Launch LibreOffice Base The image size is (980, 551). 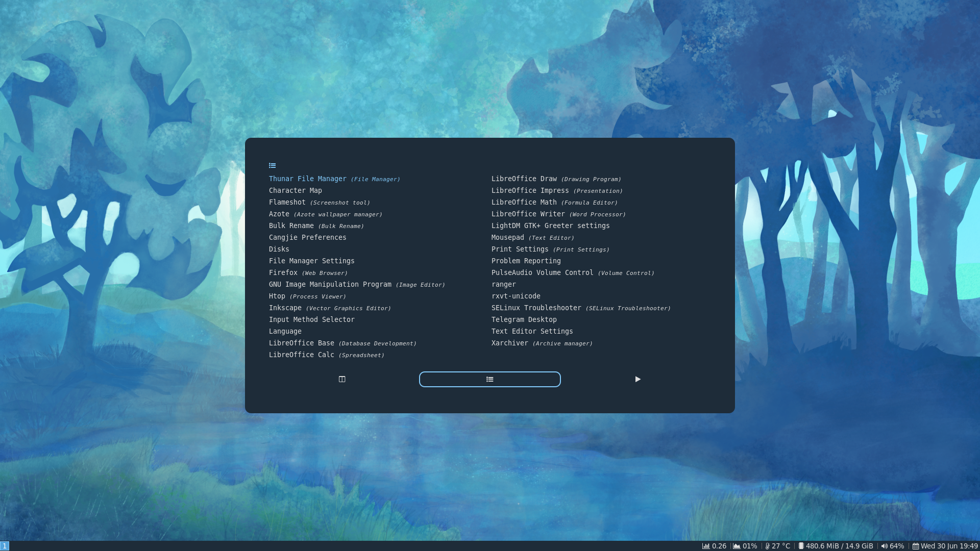click(x=342, y=343)
